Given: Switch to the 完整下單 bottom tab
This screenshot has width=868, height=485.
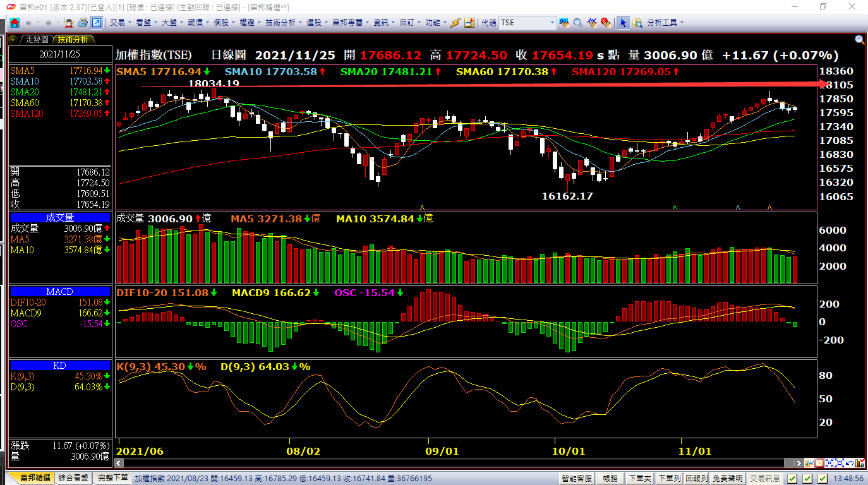Looking at the screenshot, I should (113, 478).
